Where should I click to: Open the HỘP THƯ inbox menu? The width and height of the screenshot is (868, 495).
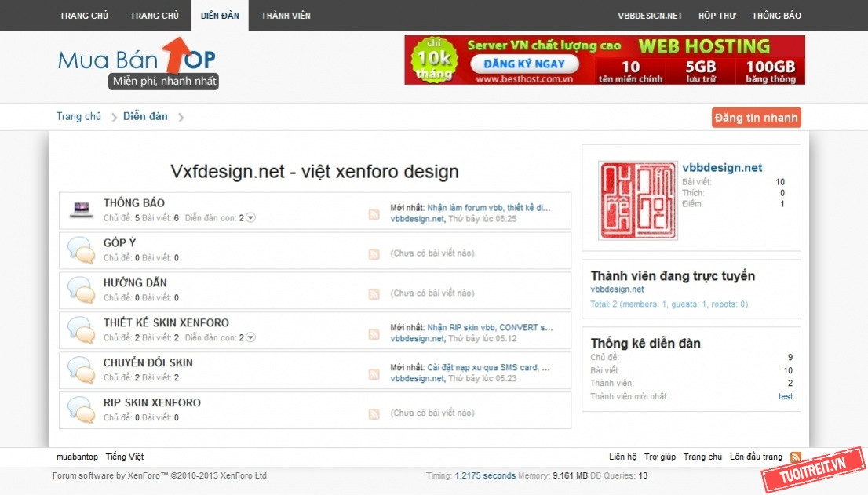coord(717,16)
